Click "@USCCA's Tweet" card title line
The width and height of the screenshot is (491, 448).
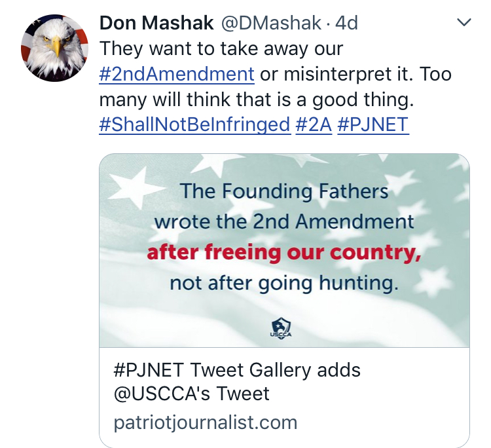pos(191,394)
